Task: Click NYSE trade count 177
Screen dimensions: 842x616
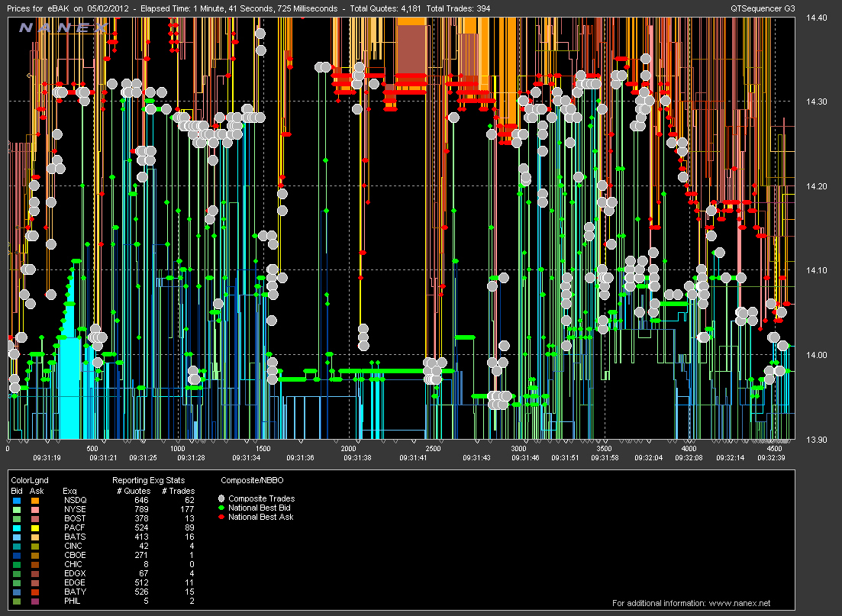Action: coord(188,510)
